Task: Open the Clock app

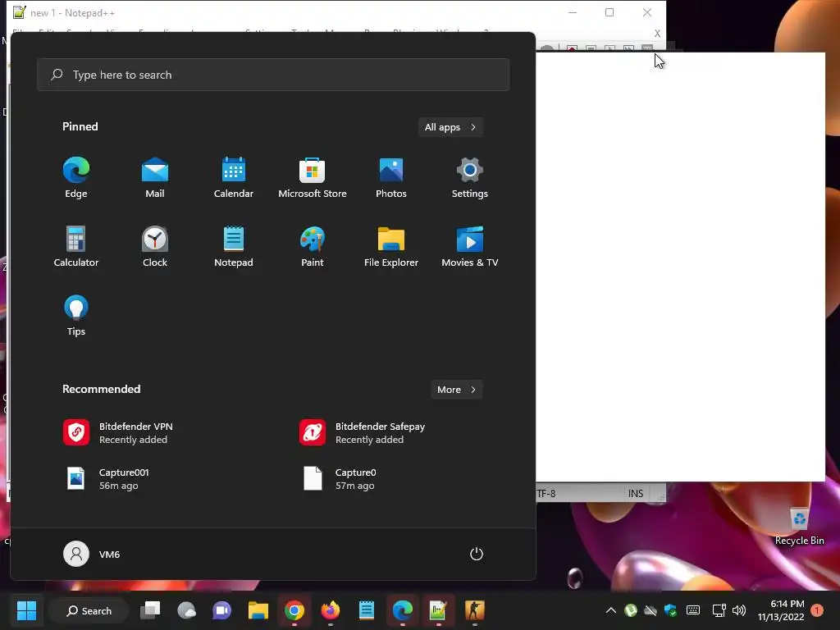Action: 155,246
